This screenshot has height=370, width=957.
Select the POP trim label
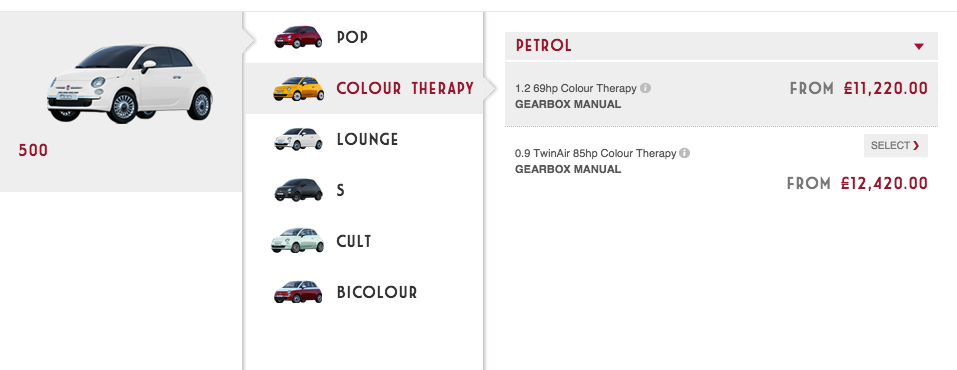click(352, 37)
